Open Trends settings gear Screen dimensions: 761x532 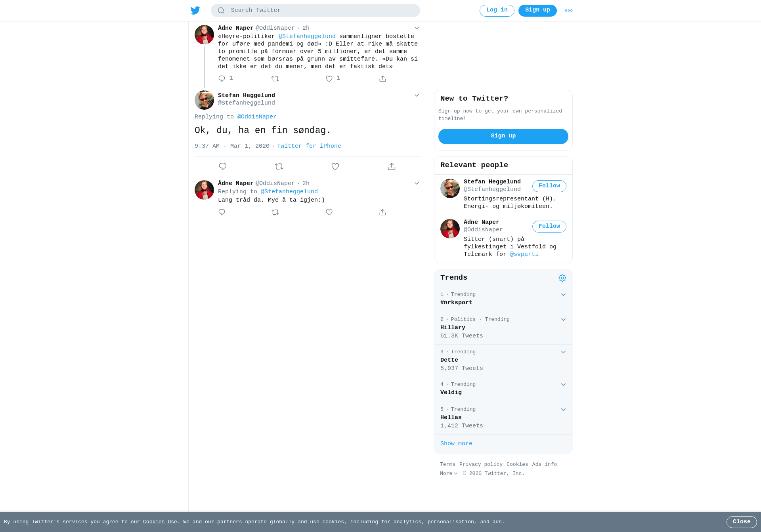click(562, 278)
